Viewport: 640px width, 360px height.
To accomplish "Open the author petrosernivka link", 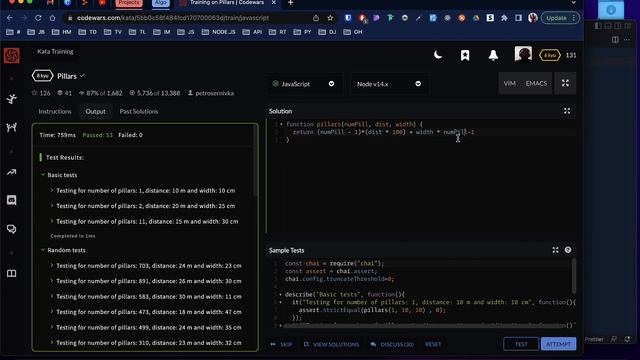I will (211, 93).
